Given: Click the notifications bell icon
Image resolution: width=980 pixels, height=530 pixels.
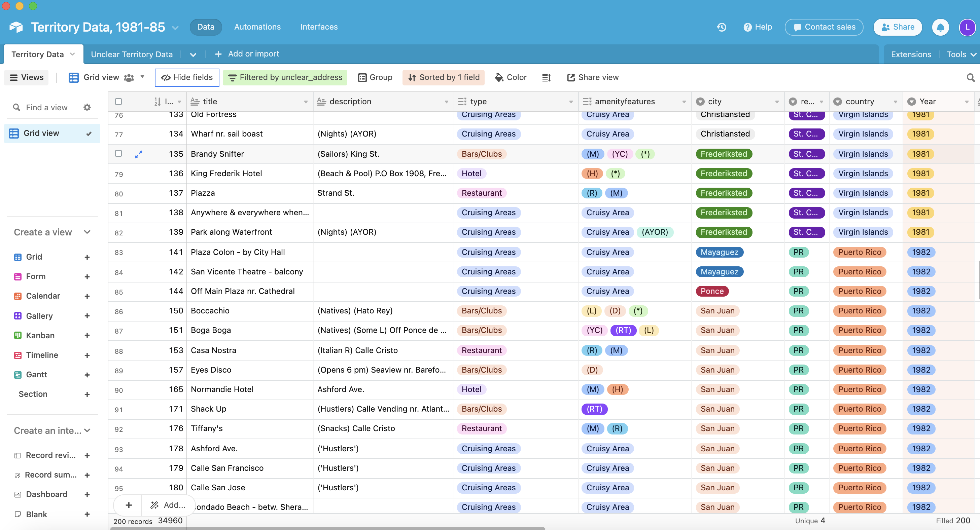Looking at the screenshot, I should pyautogui.click(x=940, y=27).
